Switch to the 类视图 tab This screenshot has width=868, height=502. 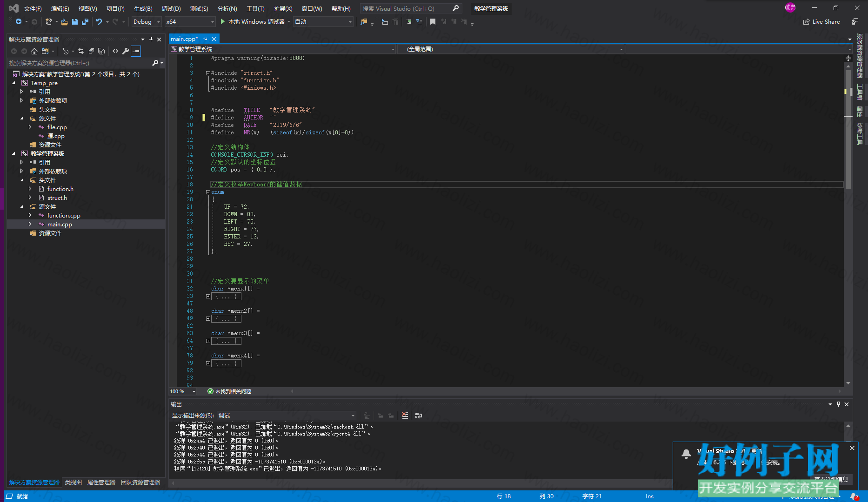73,482
